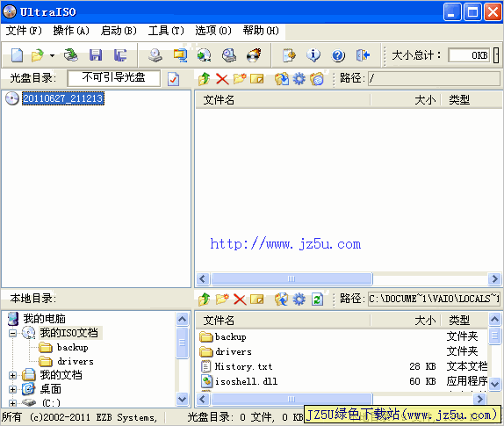Select the backup folder in local tree

(x=73, y=347)
